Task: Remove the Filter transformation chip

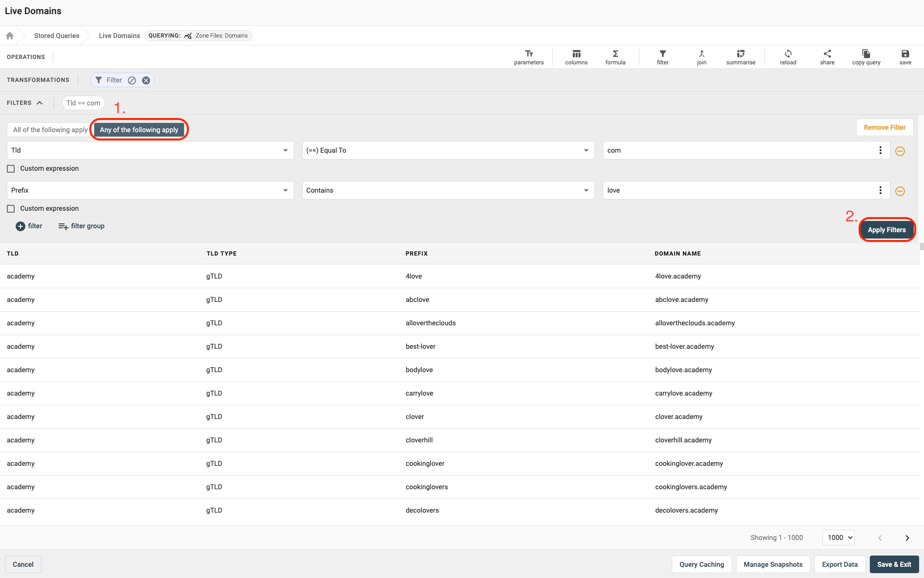Action: (x=146, y=80)
